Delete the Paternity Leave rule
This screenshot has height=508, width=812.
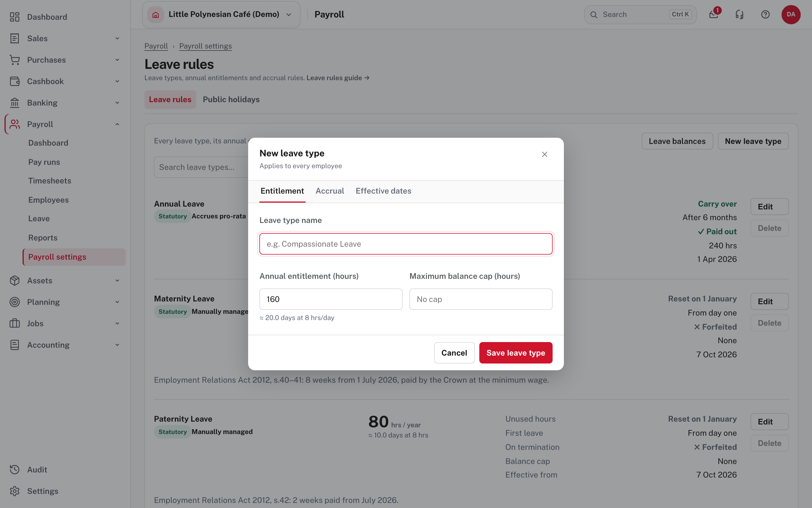coord(769,443)
